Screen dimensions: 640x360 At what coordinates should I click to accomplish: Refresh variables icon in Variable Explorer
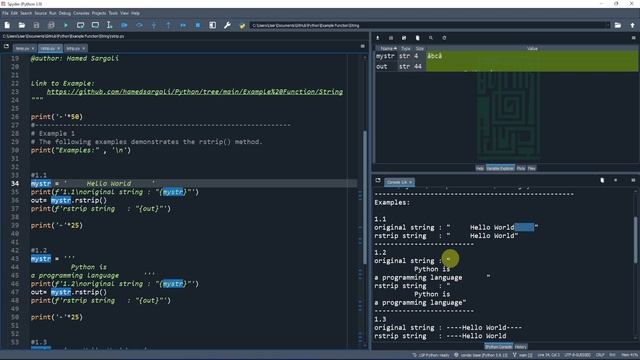tap(444, 38)
